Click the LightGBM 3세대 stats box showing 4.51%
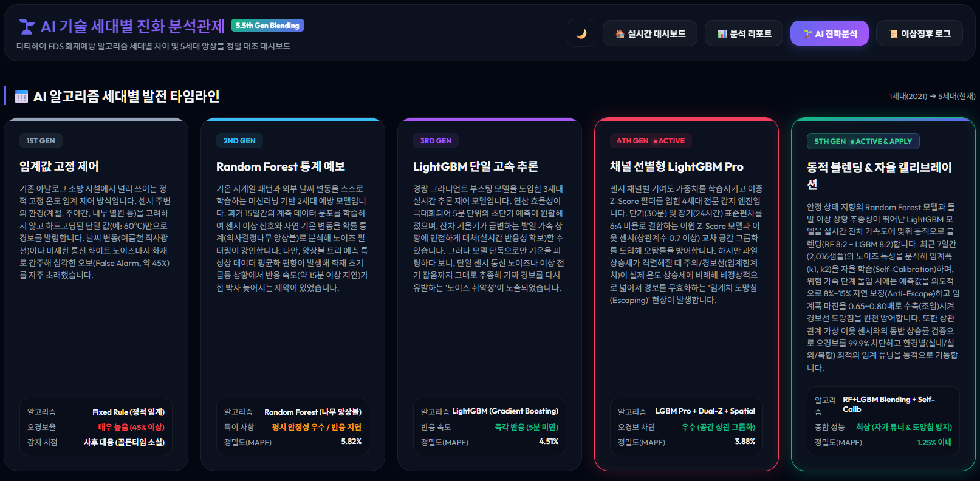This screenshot has width=980, height=481. coord(490,426)
